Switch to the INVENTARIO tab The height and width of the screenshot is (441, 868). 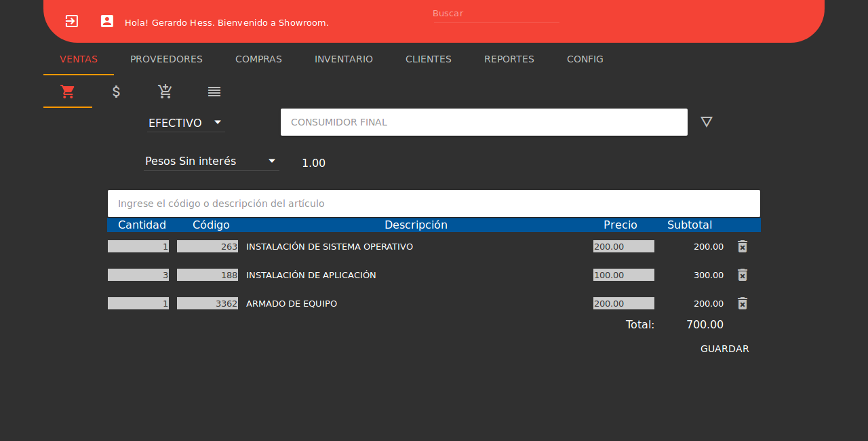click(344, 59)
